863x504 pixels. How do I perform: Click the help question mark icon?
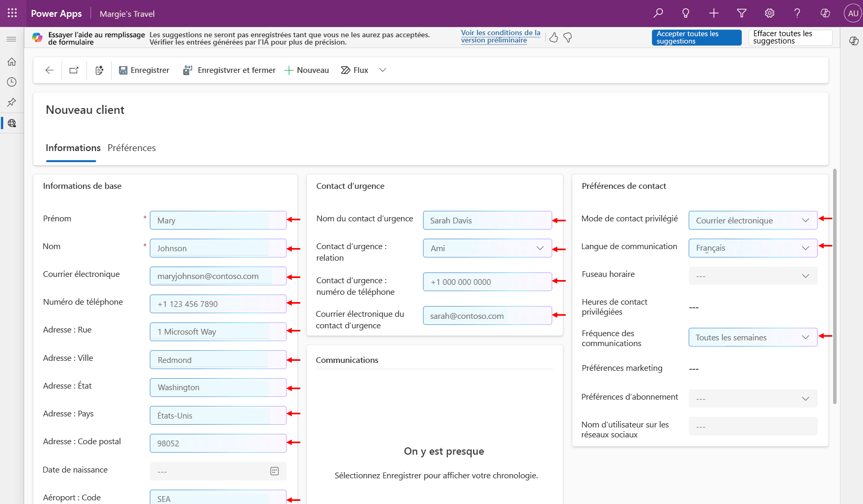797,13
